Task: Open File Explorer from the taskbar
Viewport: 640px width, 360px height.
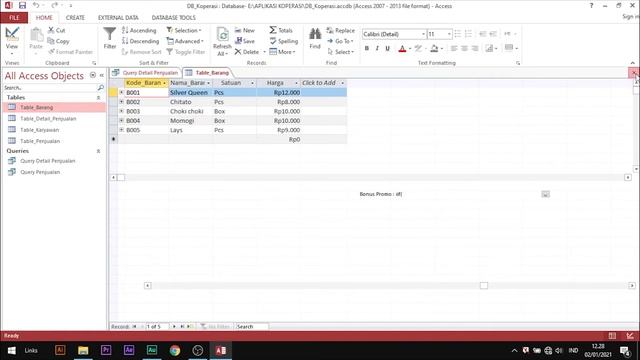Action: [83, 350]
